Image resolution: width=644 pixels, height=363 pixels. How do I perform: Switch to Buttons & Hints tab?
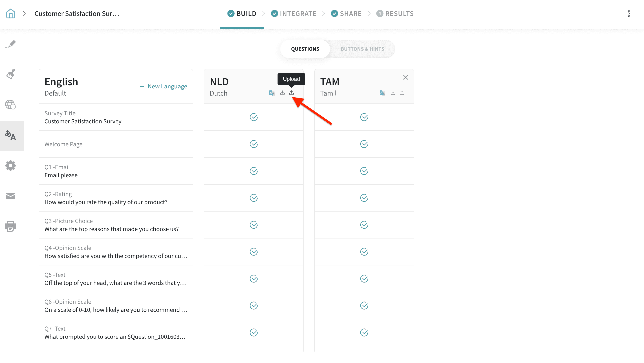(362, 49)
